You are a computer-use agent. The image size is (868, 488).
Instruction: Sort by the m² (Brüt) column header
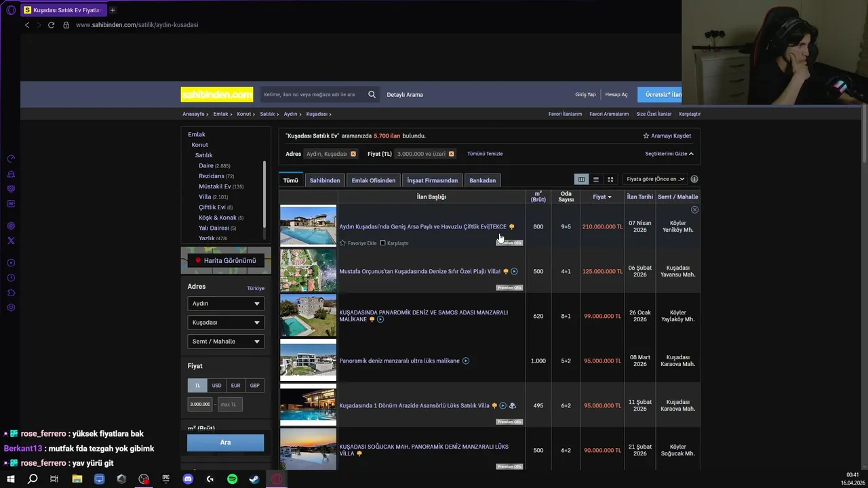coord(538,197)
